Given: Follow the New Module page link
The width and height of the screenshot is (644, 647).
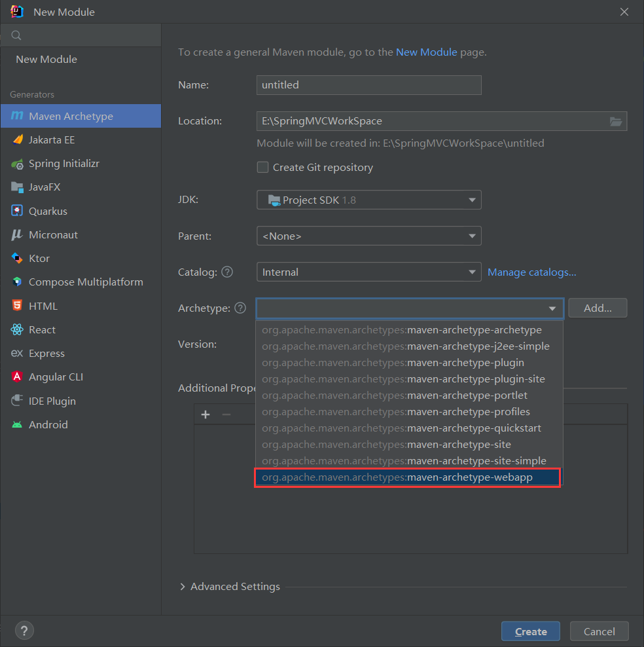Looking at the screenshot, I should (426, 52).
